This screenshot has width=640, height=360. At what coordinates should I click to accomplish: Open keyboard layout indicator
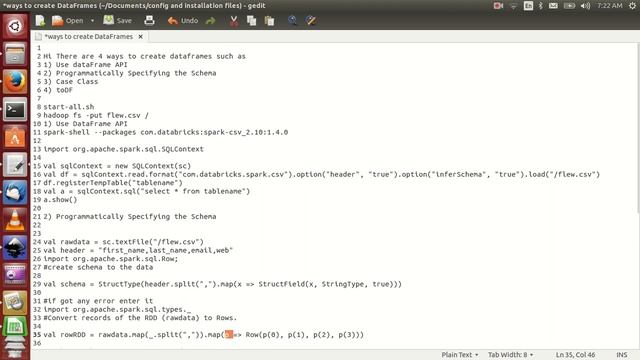click(x=528, y=6)
